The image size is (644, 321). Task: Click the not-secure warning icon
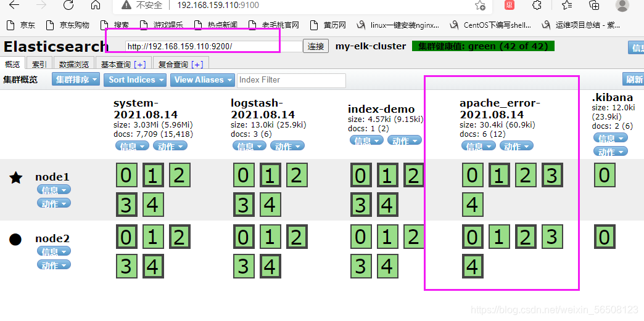[126, 6]
